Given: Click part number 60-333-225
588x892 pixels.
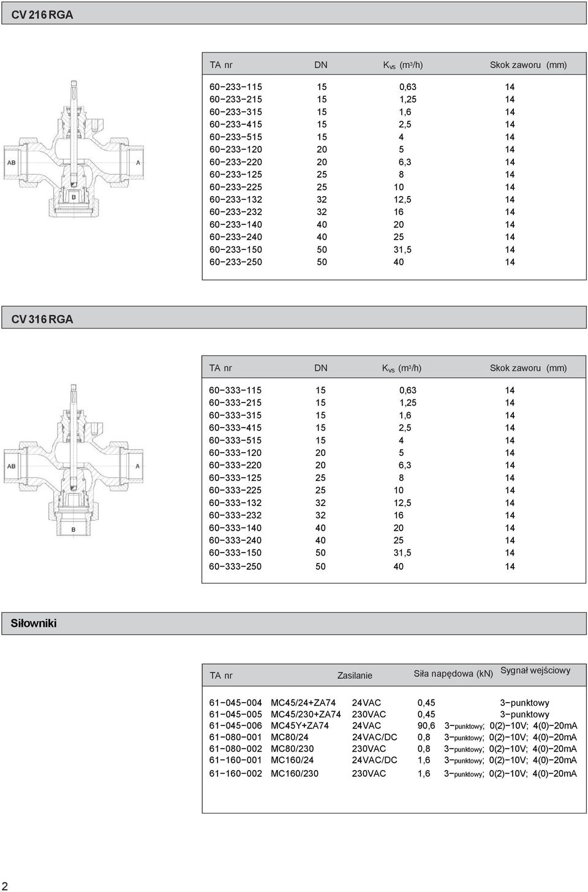Looking at the screenshot, I should click(x=235, y=490).
